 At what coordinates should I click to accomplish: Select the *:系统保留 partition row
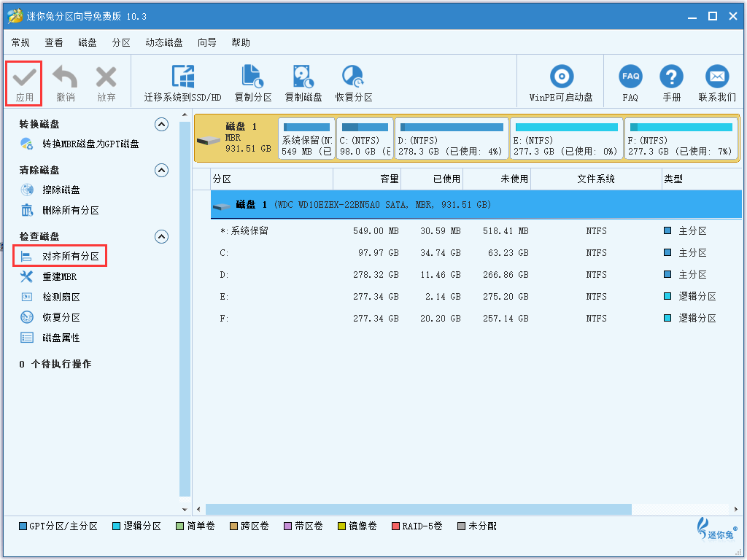[x=476, y=231]
